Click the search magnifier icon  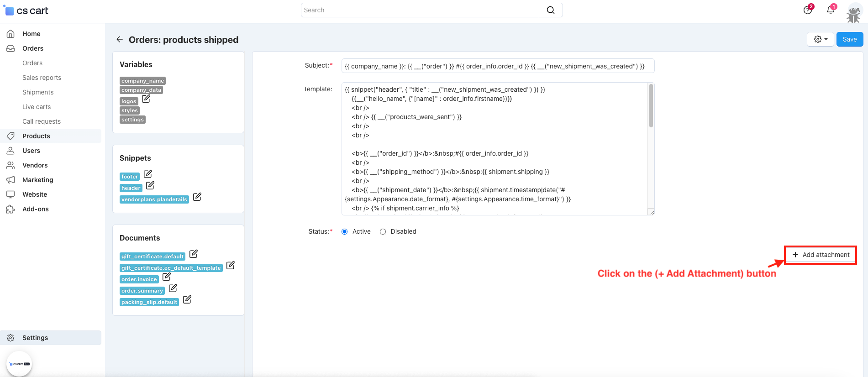click(x=551, y=10)
